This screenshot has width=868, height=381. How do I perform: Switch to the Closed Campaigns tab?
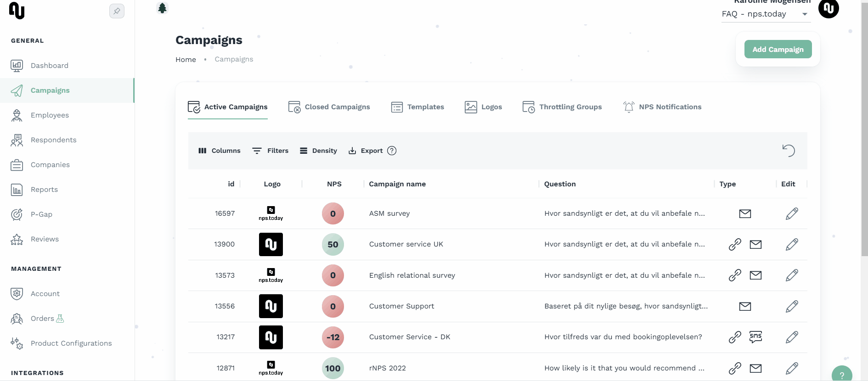pyautogui.click(x=329, y=107)
